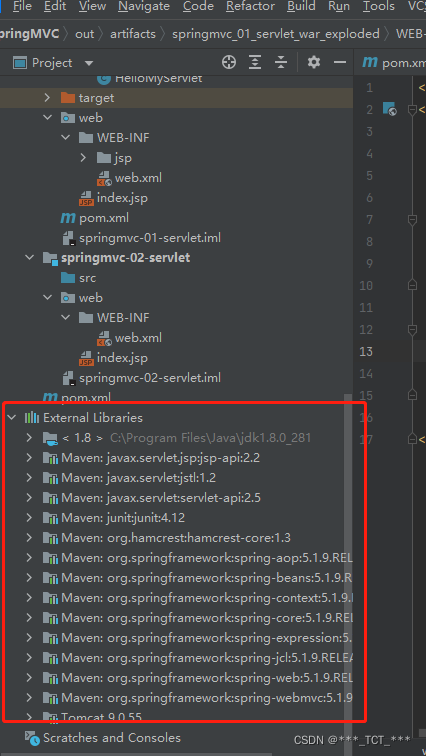
Task: Select Maven spring-expression library row
Action: (176, 638)
